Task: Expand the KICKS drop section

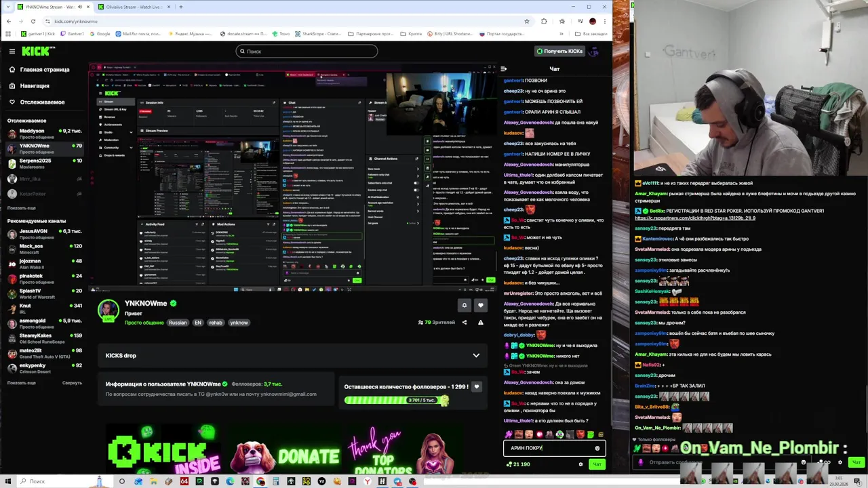Action: point(476,355)
